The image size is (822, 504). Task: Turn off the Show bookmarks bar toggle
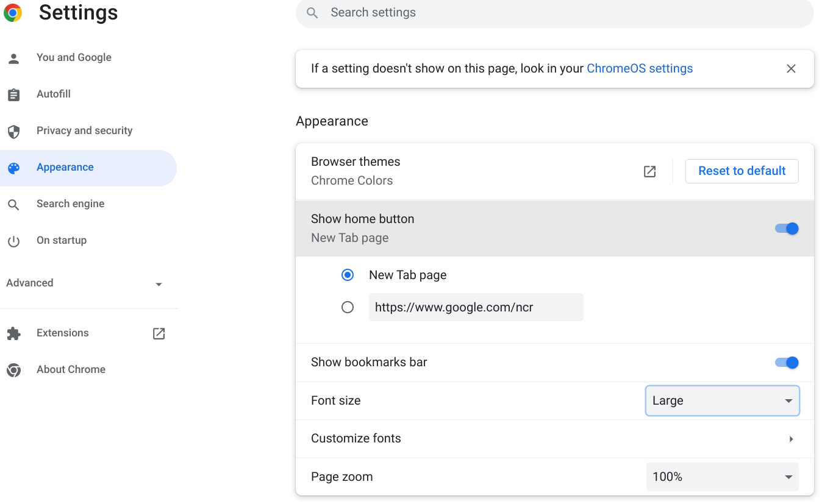(x=787, y=363)
